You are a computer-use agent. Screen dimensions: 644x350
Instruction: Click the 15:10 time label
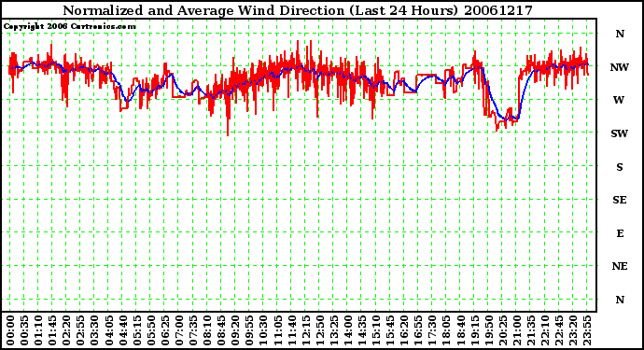point(376,330)
